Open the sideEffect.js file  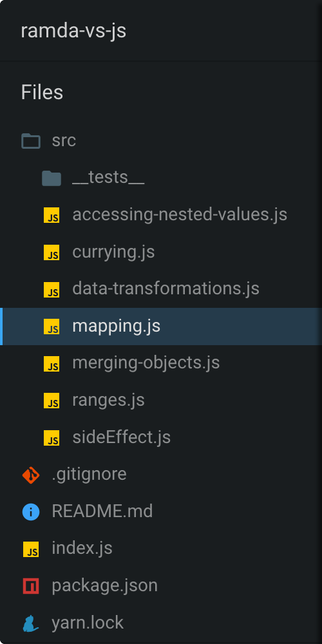point(161,438)
